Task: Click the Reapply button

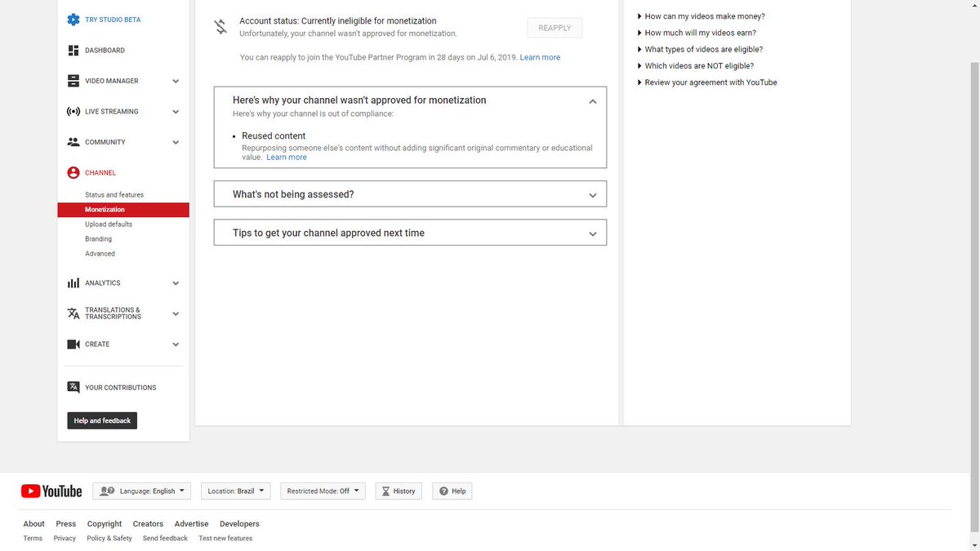Action: (555, 28)
